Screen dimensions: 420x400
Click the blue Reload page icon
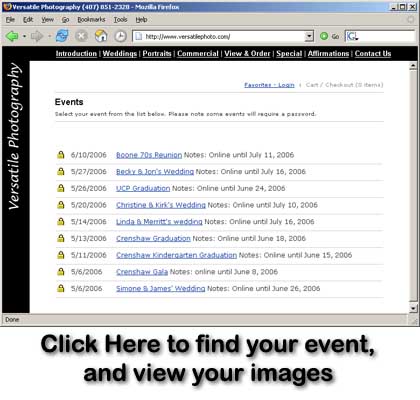[x=62, y=36]
